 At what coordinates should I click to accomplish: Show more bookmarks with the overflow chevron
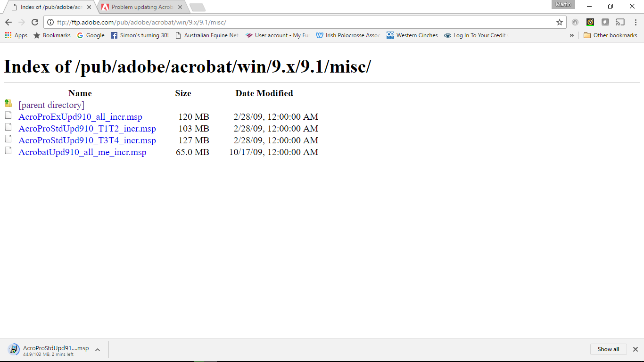point(572,35)
